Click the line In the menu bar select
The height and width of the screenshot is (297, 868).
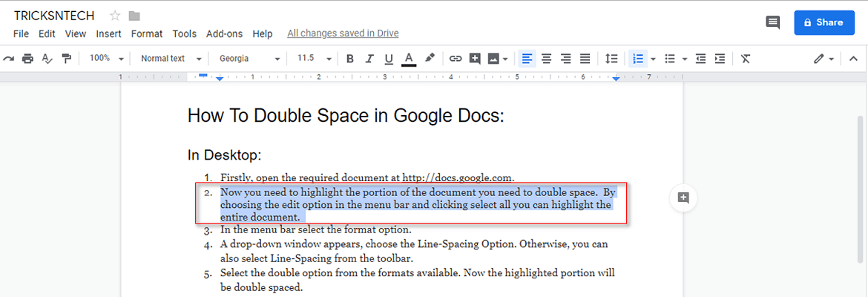click(x=315, y=229)
